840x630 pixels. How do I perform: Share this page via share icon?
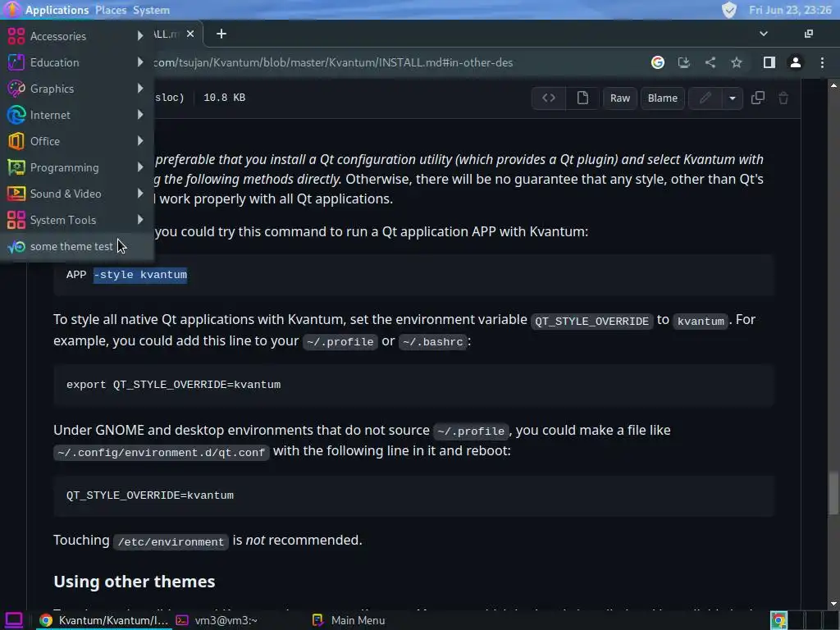tap(710, 62)
